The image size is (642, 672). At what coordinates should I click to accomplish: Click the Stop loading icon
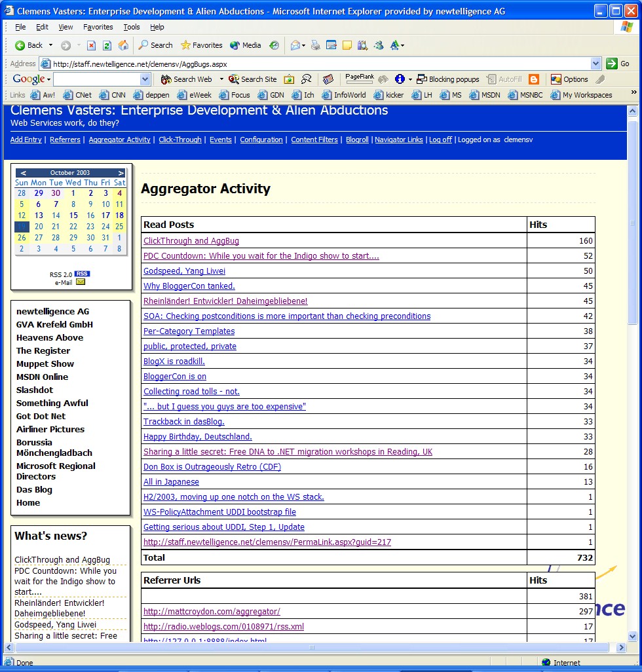coord(91,45)
